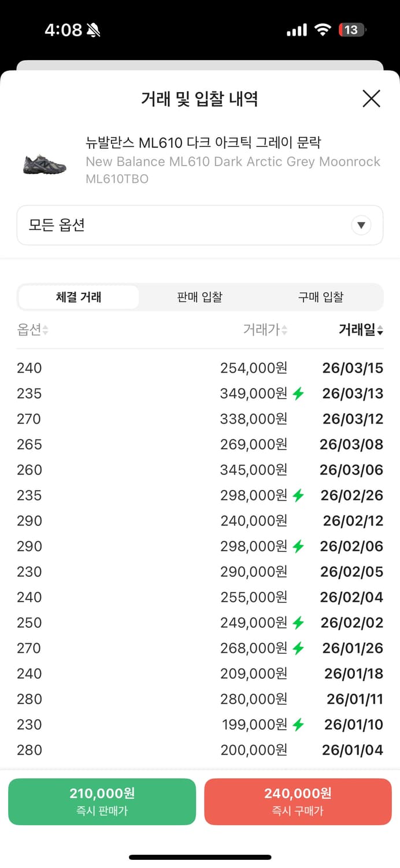Image resolution: width=400 pixels, height=868 pixels.
Task: Tap the battery indicator showing 13 percent
Action: coord(351,29)
